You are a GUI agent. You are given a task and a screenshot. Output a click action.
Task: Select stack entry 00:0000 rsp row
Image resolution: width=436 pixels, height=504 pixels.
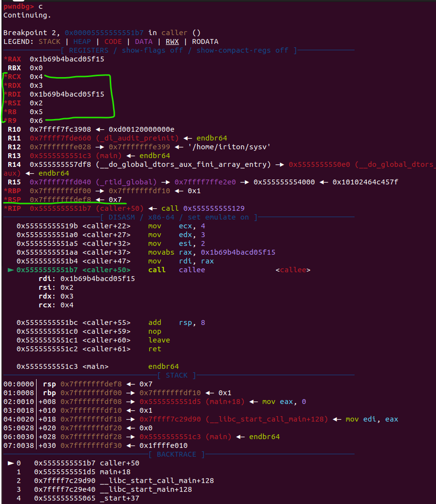78,384
